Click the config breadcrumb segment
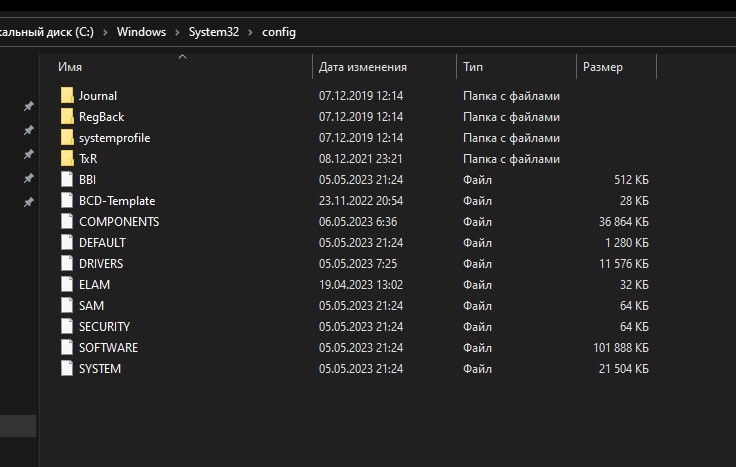This screenshot has width=736, height=467. (x=279, y=32)
